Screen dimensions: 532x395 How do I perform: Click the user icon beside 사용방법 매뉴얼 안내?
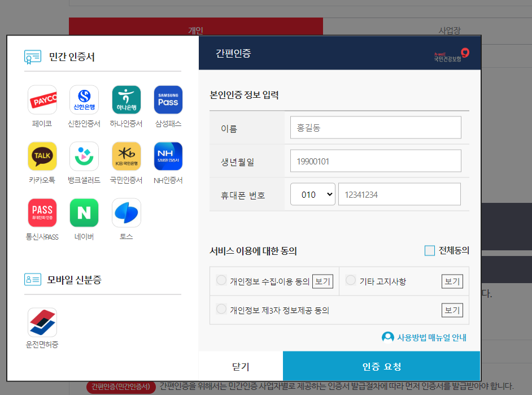[x=388, y=338]
